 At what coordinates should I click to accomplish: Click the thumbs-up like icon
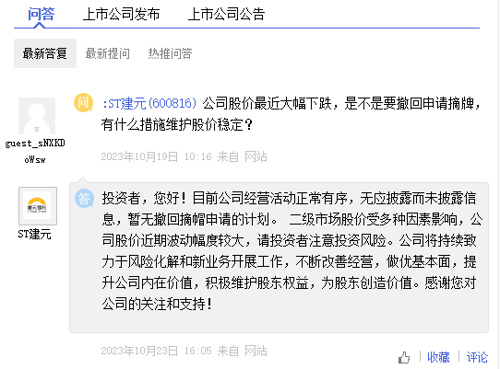click(x=404, y=358)
